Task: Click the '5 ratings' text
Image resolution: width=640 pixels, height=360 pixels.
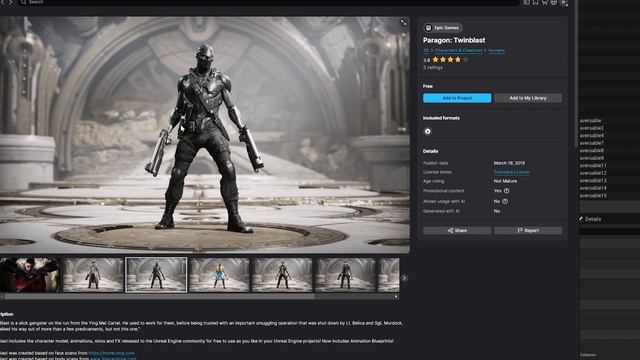Action: pos(433,67)
